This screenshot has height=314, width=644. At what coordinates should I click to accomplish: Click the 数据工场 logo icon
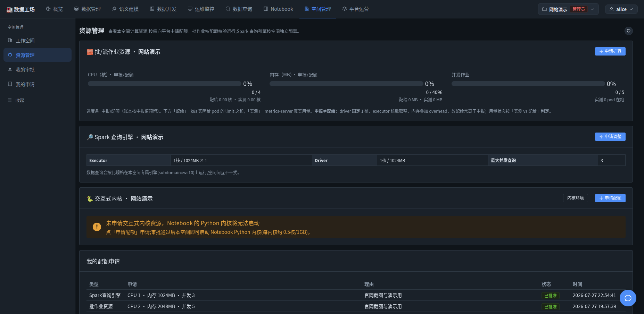point(9,10)
